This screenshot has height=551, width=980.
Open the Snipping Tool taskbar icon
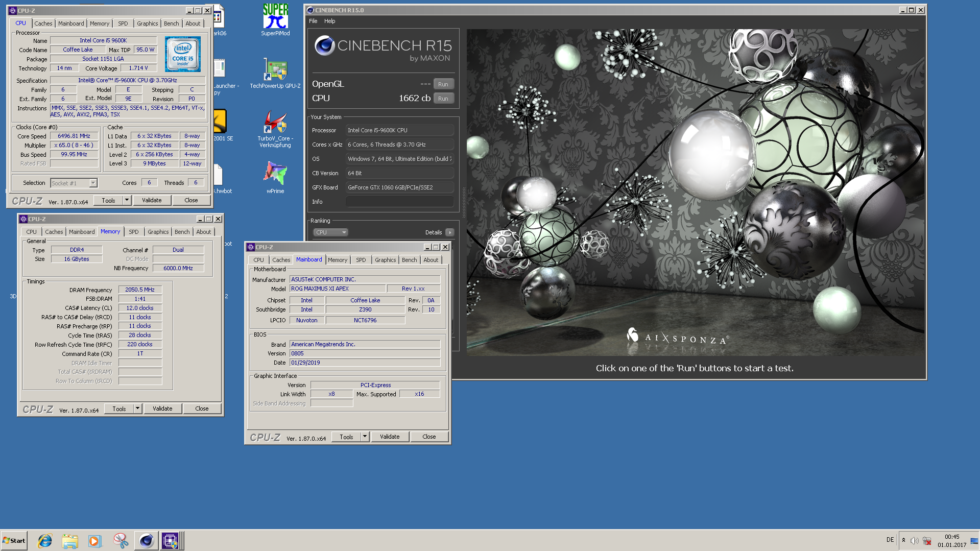(x=121, y=541)
